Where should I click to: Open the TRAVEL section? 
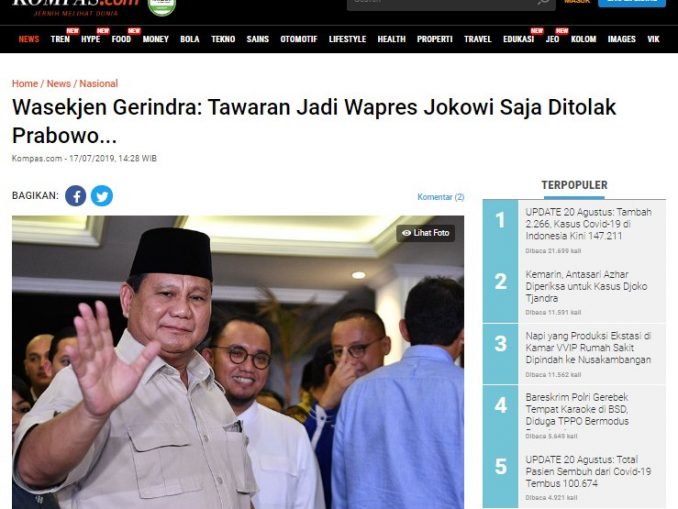(x=478, y=39)
